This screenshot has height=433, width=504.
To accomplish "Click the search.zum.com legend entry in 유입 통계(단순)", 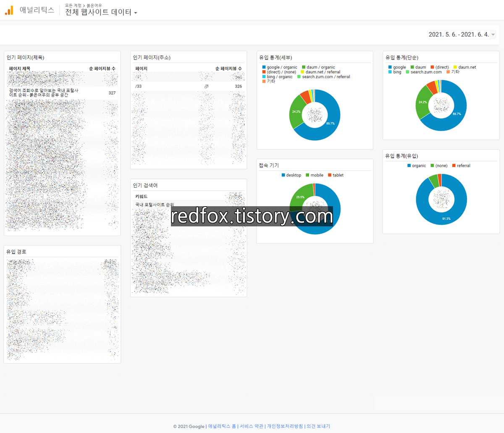I will [424, 72].
